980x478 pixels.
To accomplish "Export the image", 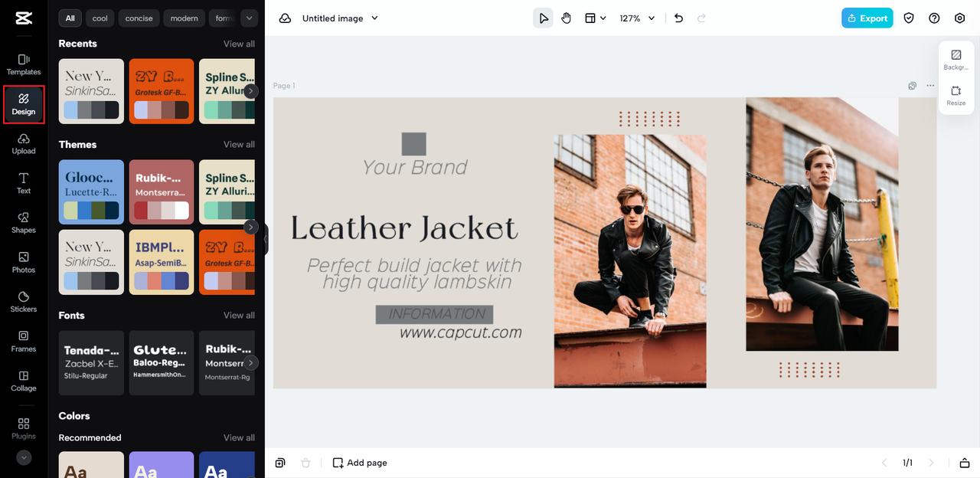I will point(867,18).
